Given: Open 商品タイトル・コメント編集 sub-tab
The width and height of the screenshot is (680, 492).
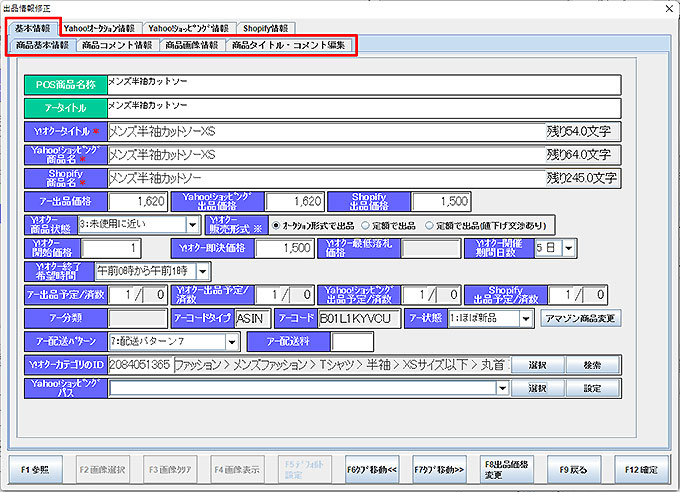Looking at the screenshot, I should click(x=288, y=45).
